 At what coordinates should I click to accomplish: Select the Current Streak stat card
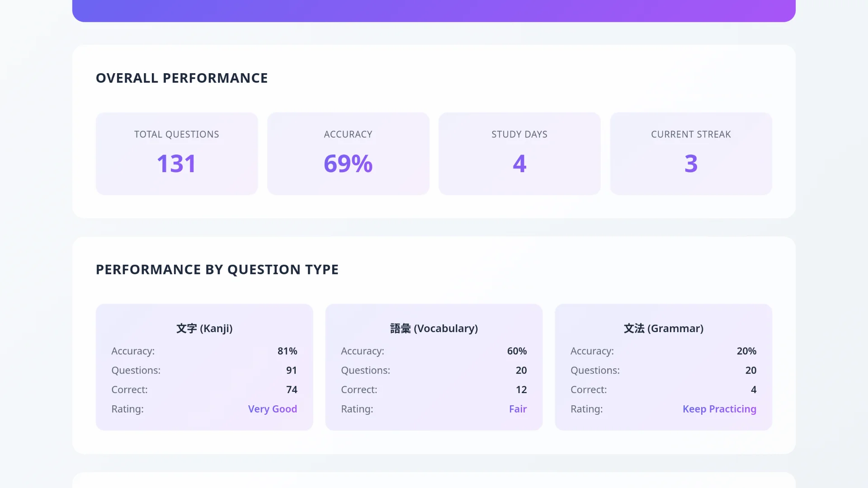point(691,154)
